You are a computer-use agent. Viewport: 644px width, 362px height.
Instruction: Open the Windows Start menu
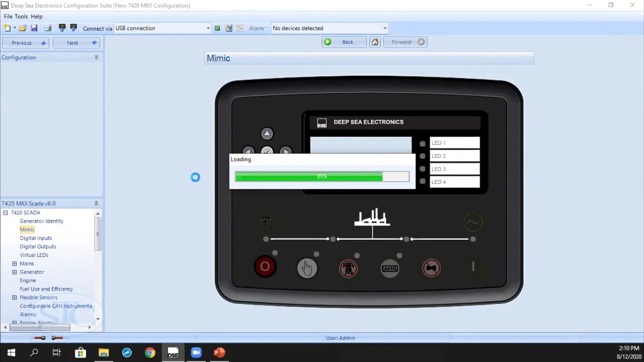point(11,352)
